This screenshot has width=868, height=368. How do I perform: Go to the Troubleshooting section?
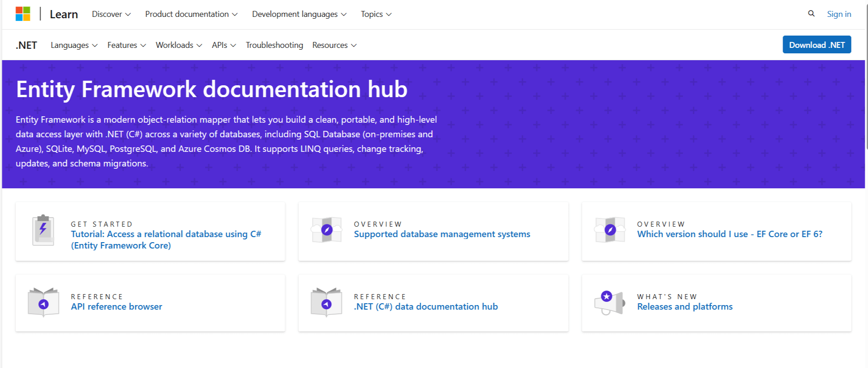click(x=274, y=45)
